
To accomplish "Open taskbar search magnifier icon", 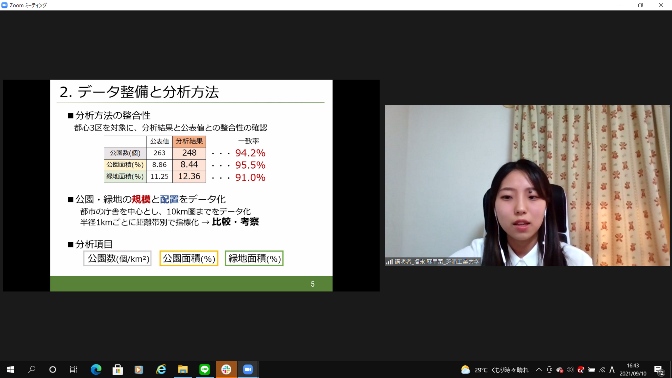I will [31, 369].
